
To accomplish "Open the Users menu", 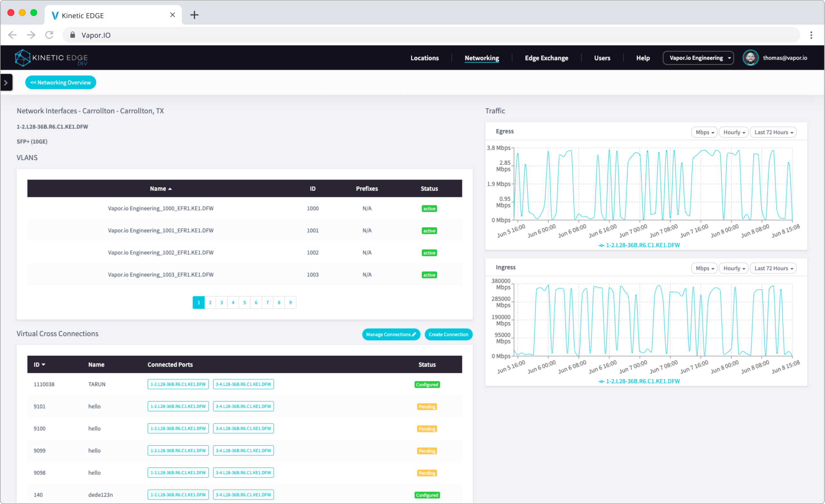I will tap(602, 58).
